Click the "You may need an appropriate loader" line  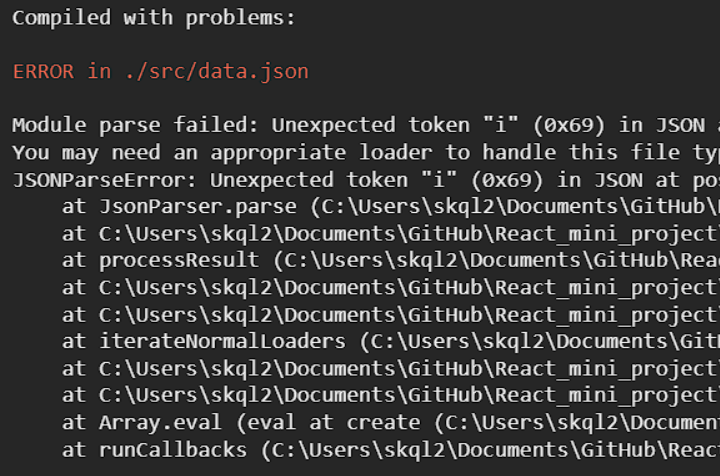300,153
